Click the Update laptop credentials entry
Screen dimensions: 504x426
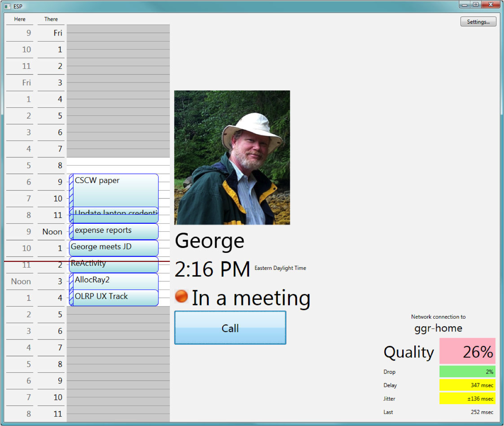[114, 215]
